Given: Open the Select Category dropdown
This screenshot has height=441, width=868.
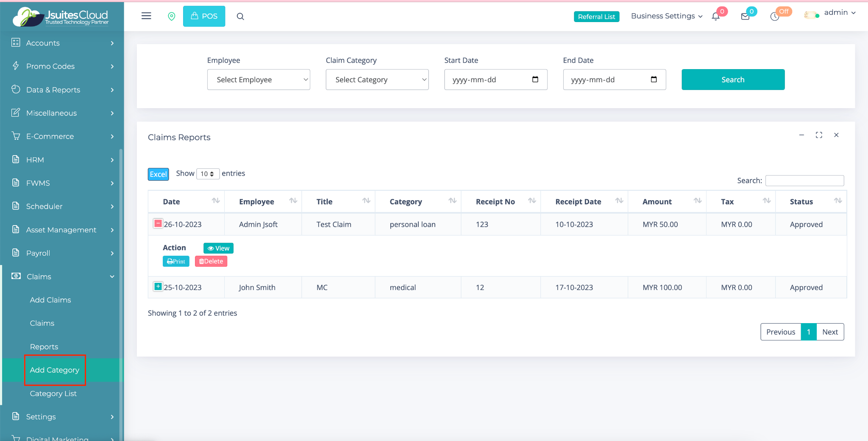Looking at the screenshot, I should tap(377, 80).
